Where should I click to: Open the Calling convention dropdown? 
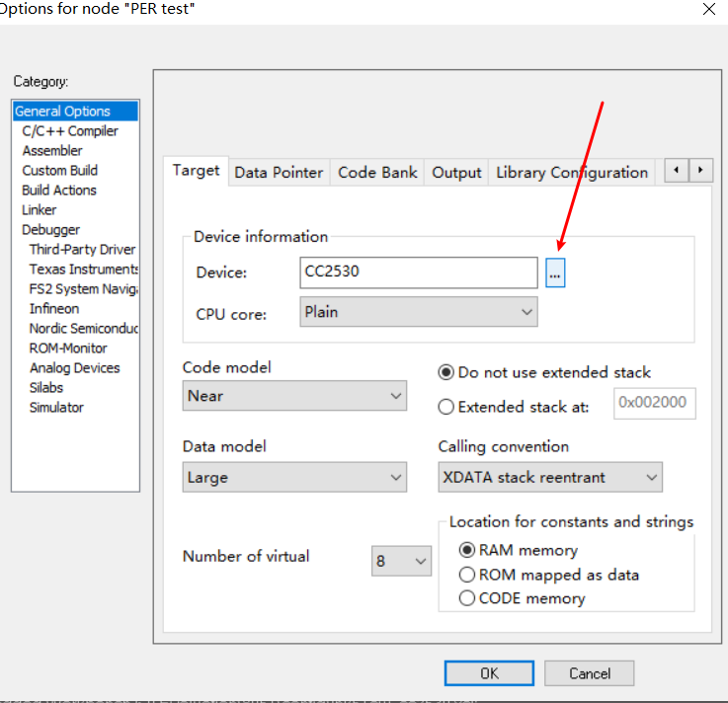550,477
